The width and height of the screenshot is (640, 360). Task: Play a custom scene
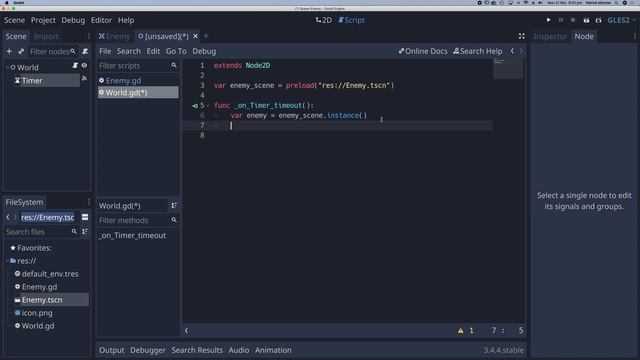(x=598, y=20)
